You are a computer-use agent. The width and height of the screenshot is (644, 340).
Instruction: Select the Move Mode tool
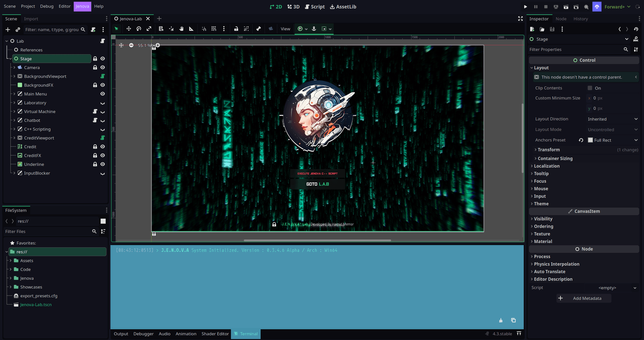[x=129, y=29]
